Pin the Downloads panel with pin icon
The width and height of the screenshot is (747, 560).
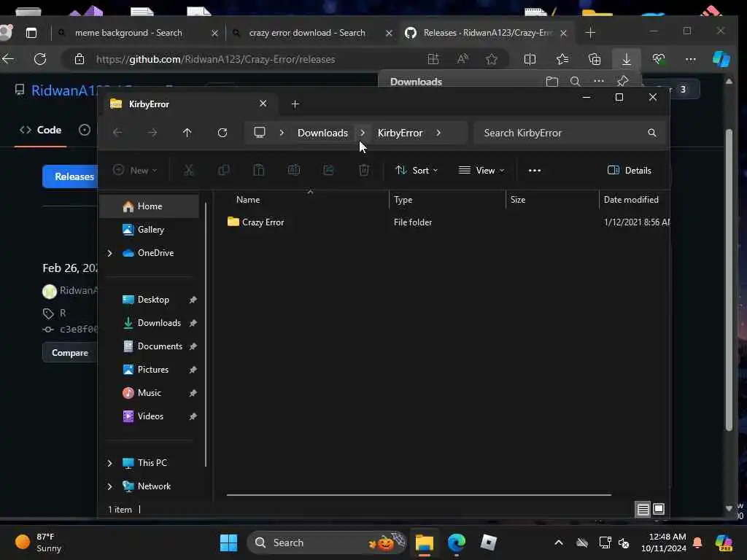coord(622,81)
